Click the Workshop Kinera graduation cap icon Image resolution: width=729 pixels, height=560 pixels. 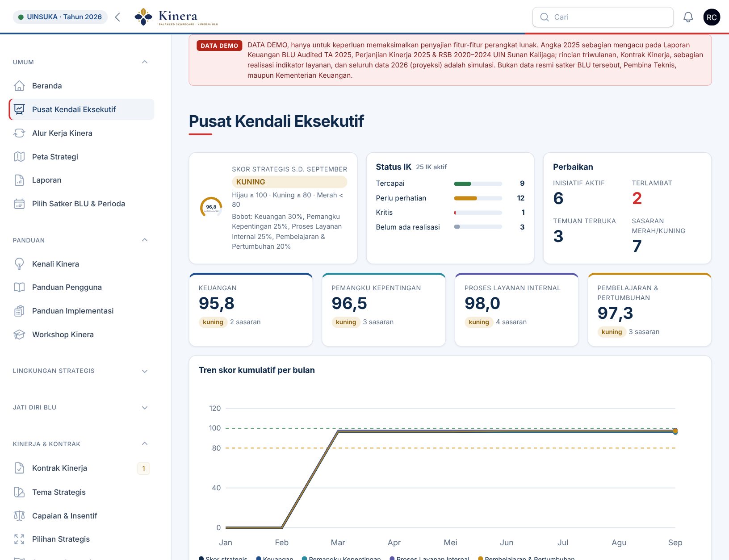19,334
